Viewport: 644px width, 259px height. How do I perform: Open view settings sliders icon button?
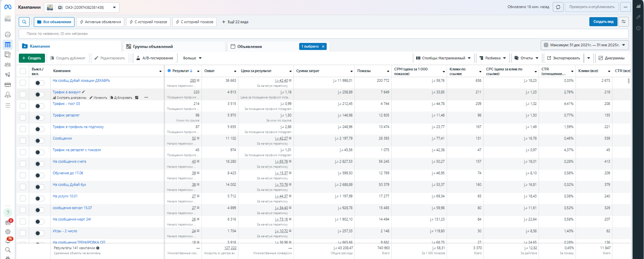pyautogui.click(x=624, y=22)
